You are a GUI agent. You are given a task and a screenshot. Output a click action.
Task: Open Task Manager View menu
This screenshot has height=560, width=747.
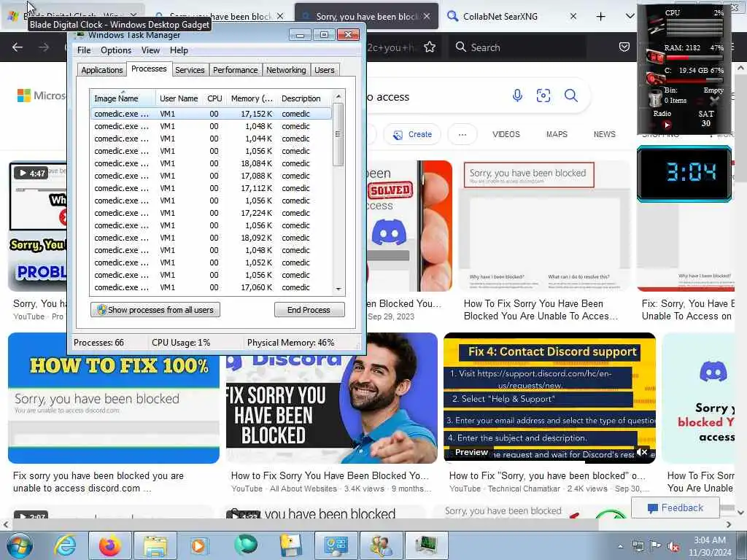(x=150, y=50)
